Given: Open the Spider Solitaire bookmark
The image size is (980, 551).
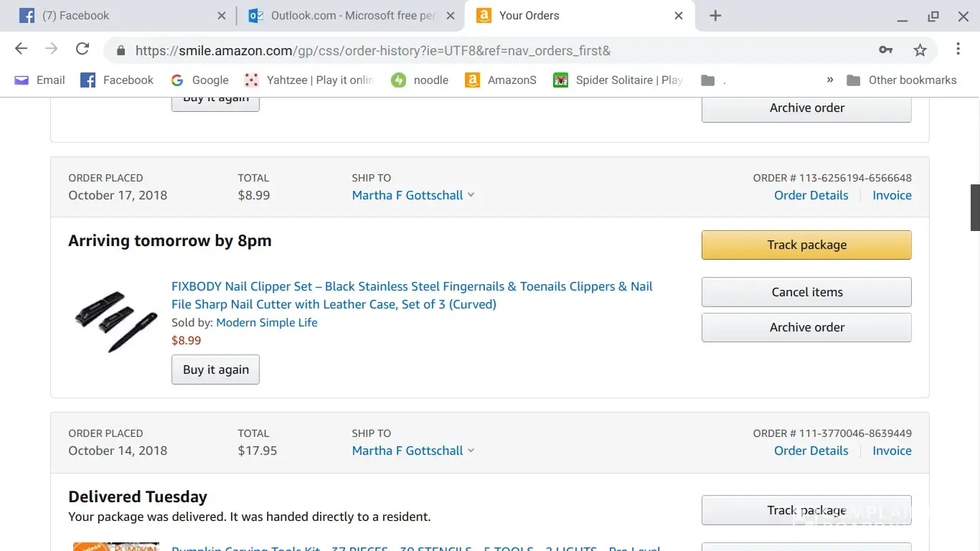Looking at the screenshot, I should [x=618, y=80].
